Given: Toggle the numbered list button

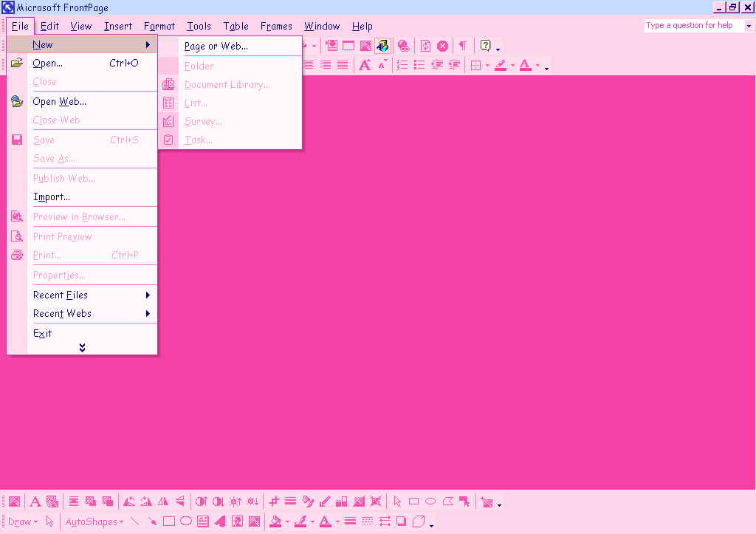Looking at the screenshot, I should point(402,65).
